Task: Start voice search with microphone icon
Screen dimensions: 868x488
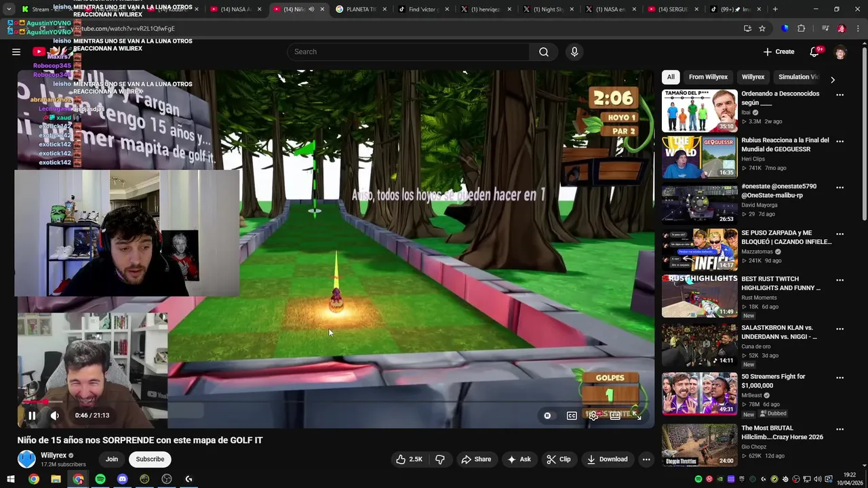Action: click(574, 52)
